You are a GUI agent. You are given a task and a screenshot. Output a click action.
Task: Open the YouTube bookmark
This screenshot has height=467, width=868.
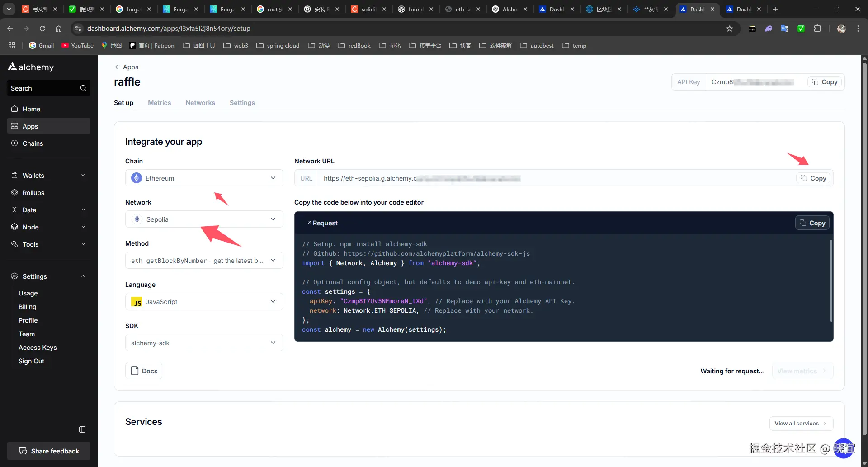coord(77,45)
